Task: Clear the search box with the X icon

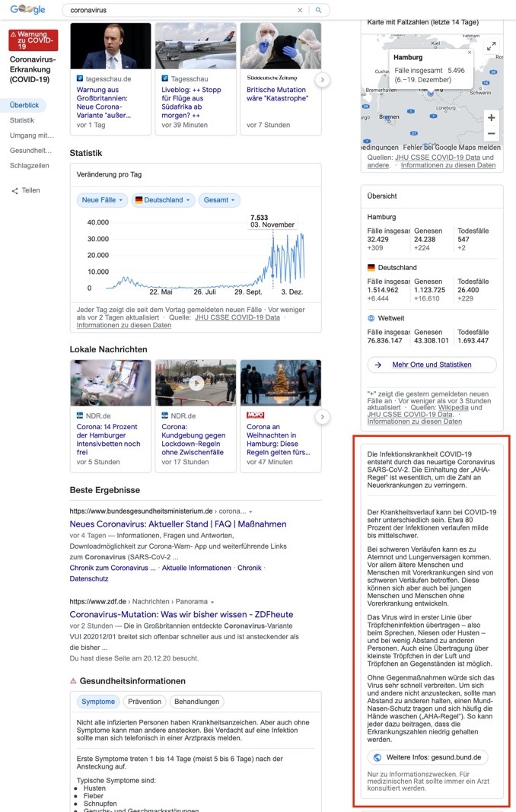Action: tap(300, 11)
